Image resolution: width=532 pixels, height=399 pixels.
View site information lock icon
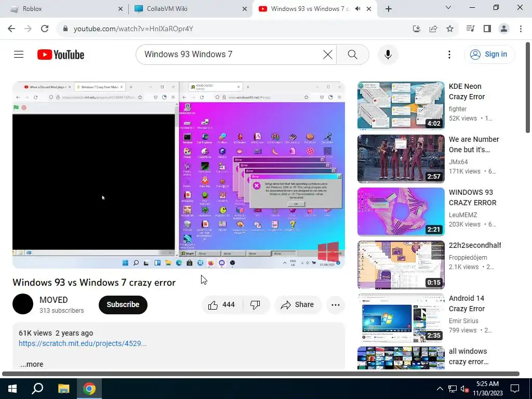pos(65,29)
